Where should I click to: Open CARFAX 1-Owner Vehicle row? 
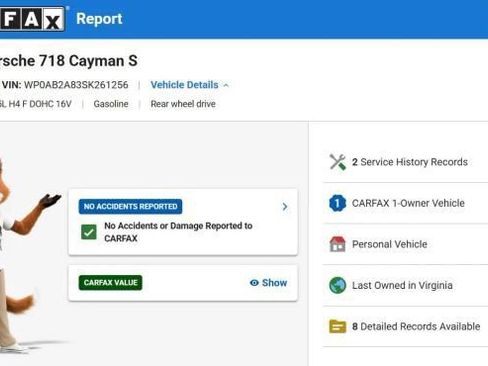point(405,203)
